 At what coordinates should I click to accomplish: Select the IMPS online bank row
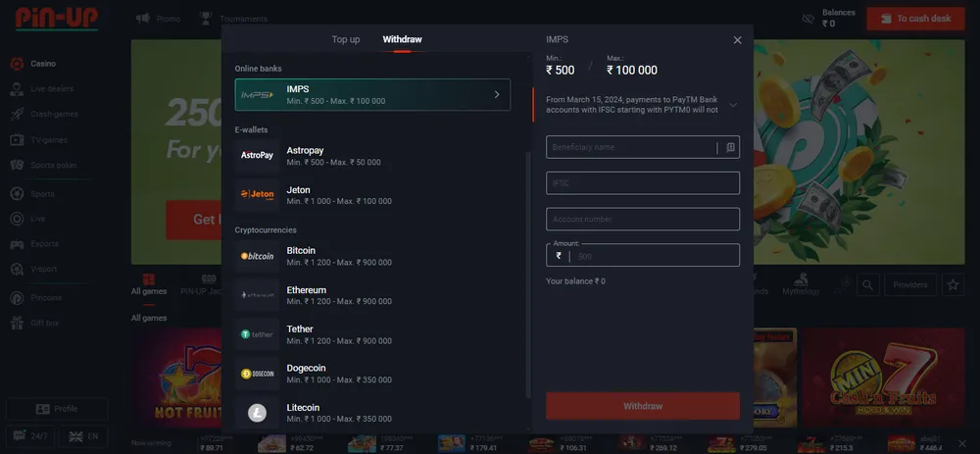click(x=372, y=94)
